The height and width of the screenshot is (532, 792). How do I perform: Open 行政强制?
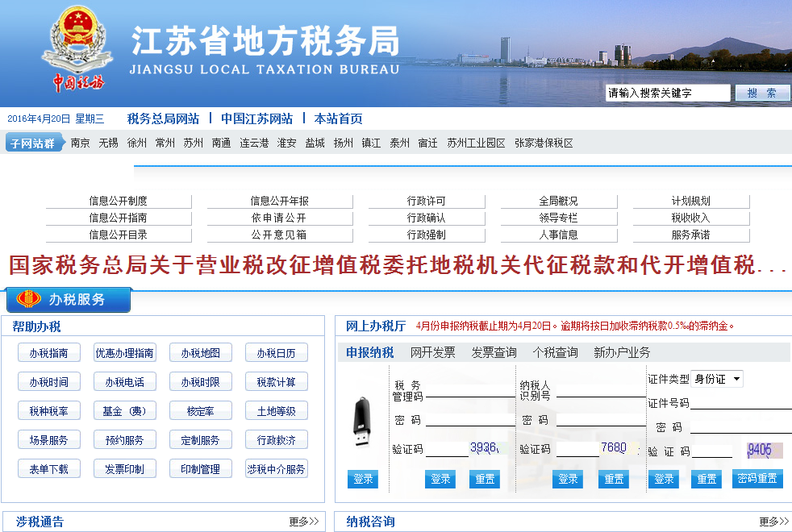pos(427,235)
